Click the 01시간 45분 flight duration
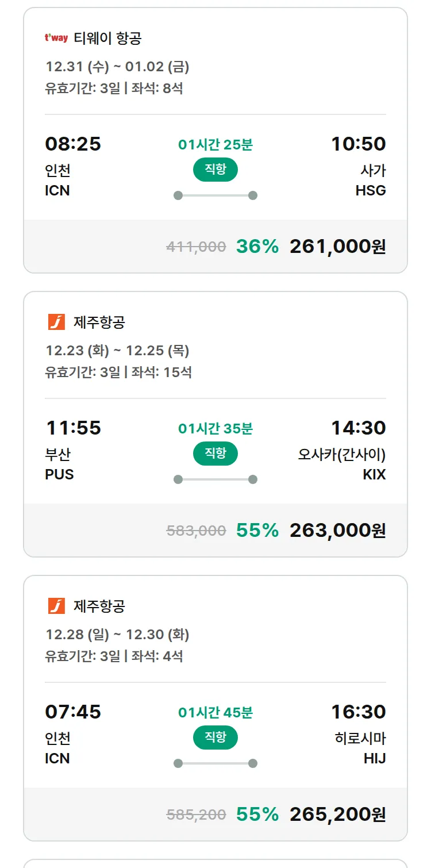Viewport: 431px width, 868px height. click(x=215, y=713)
